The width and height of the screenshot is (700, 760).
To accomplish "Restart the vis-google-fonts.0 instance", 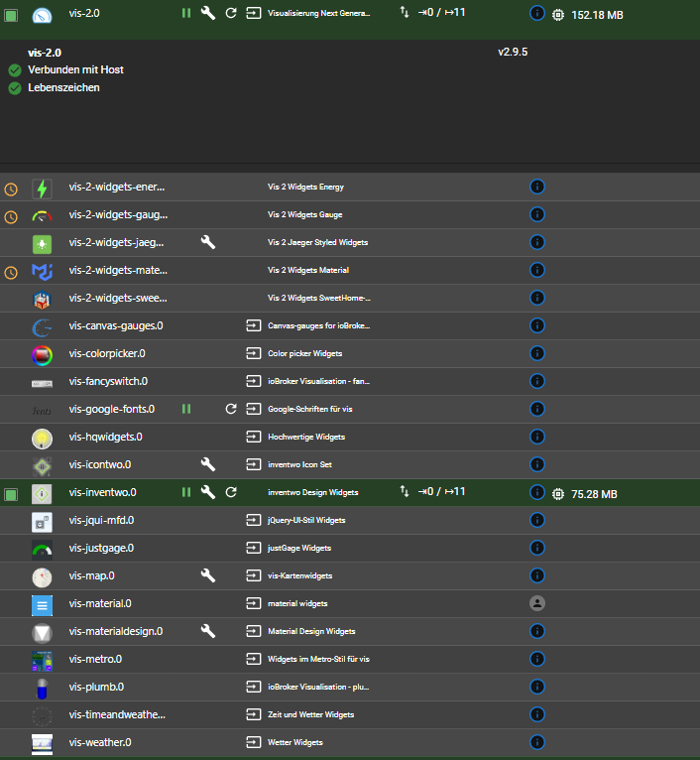I will coord(231,409).
